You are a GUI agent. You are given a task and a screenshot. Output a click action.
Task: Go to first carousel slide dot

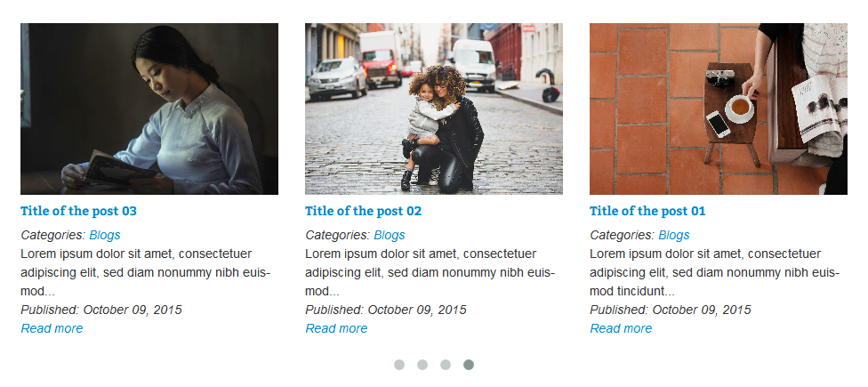click(x=399, y=365)
